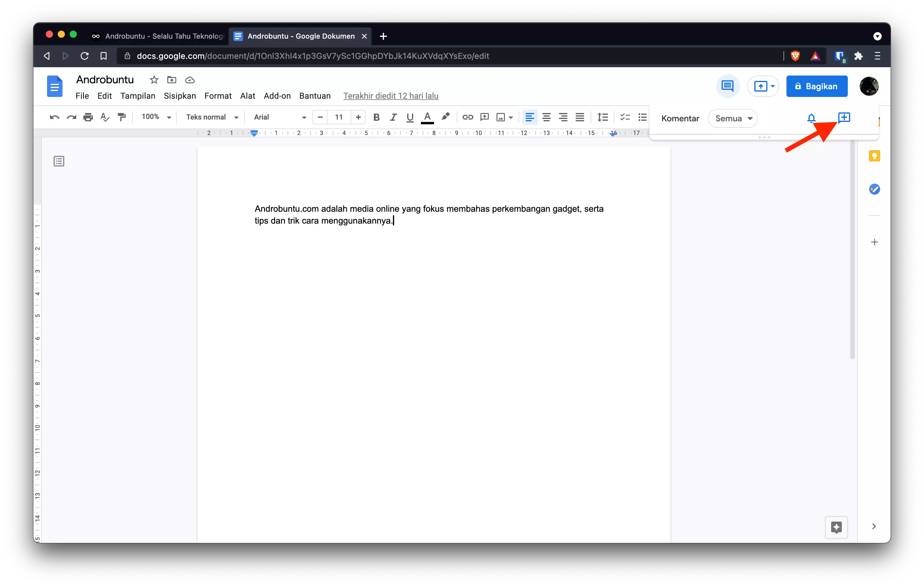
Task: Add a new comment with the comment-plus icon
Action: [844, 118]
